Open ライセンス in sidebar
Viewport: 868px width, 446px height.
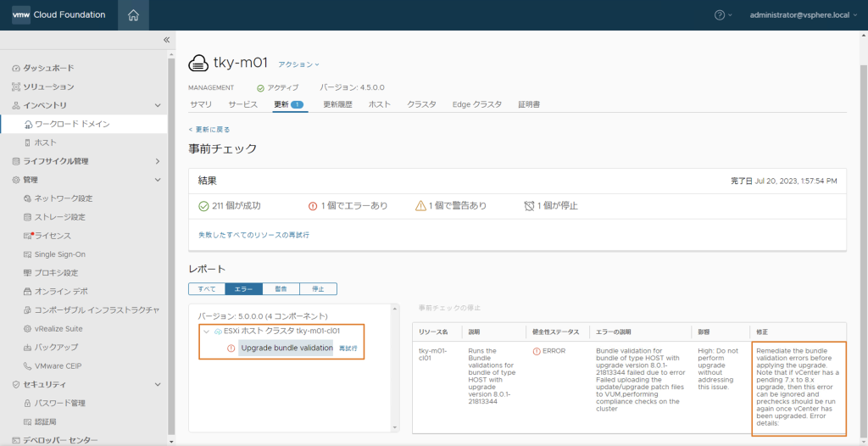53,236
